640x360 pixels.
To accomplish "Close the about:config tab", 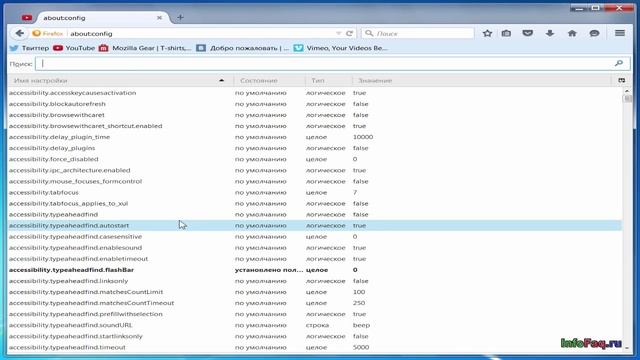I will point(159,18).
